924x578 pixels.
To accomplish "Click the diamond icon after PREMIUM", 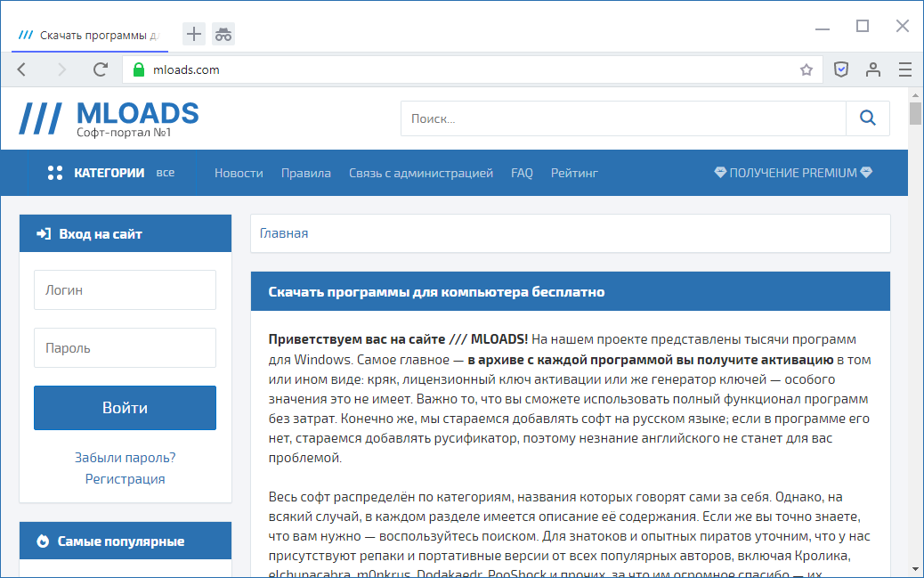I will [x=866, y=172].
